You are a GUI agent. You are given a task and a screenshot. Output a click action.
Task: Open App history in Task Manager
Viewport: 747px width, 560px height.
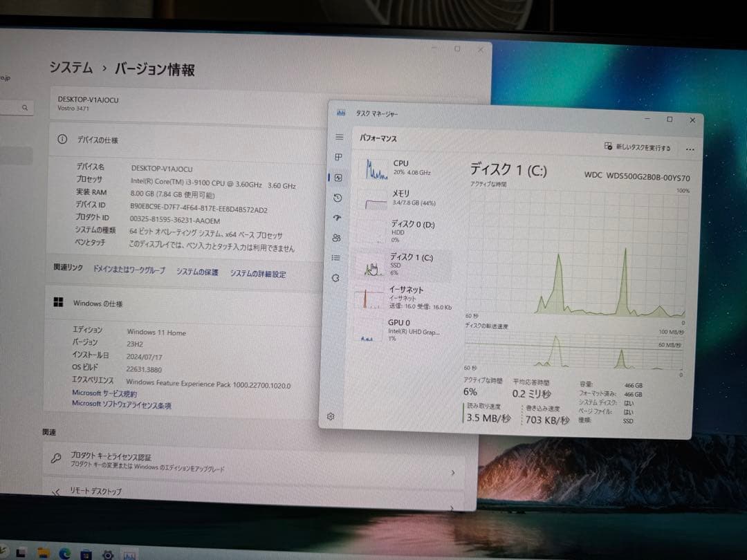click(338, 198)
